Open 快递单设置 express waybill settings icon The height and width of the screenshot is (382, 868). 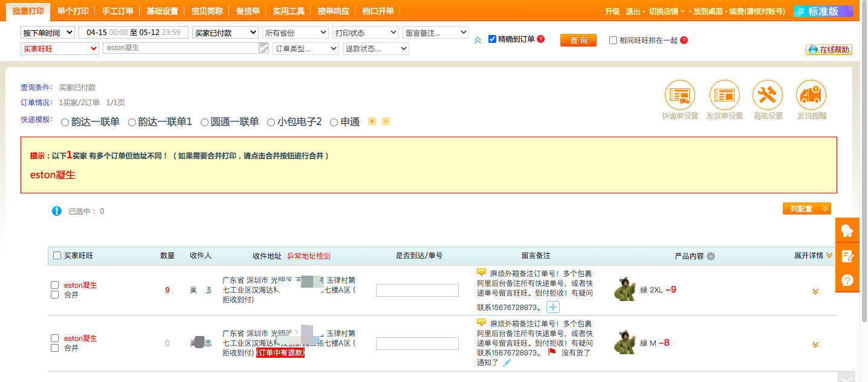(679, 95)
